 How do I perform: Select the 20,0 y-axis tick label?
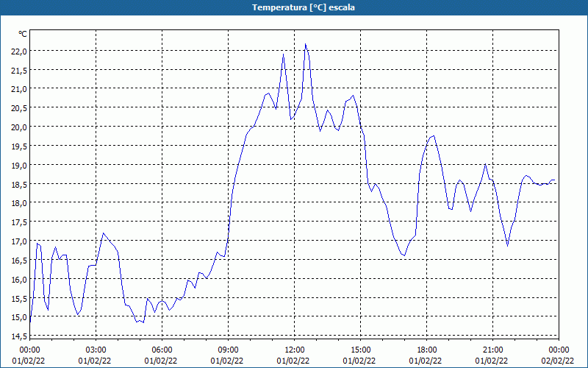click(19, 127)
